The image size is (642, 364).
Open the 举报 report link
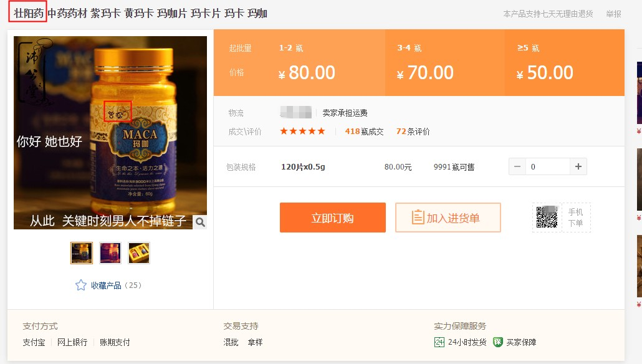(x=613, y=14)
